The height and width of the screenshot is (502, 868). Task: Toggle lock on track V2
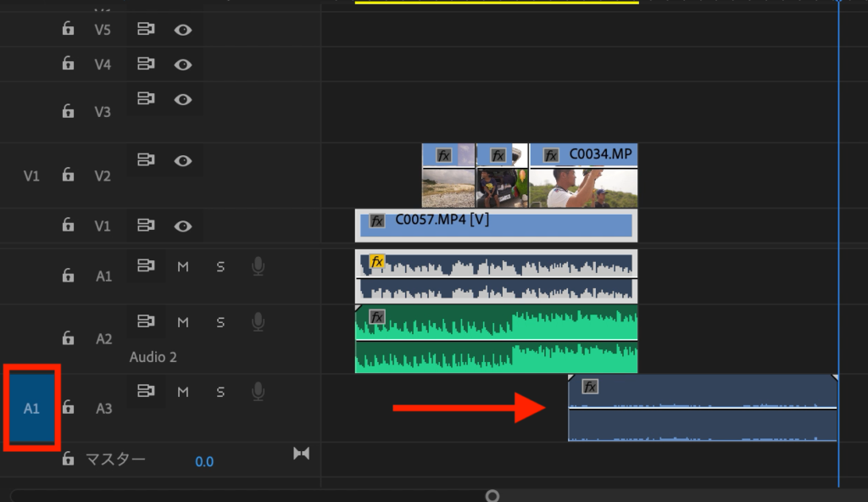pyautogui.click(x=68, y=175)
